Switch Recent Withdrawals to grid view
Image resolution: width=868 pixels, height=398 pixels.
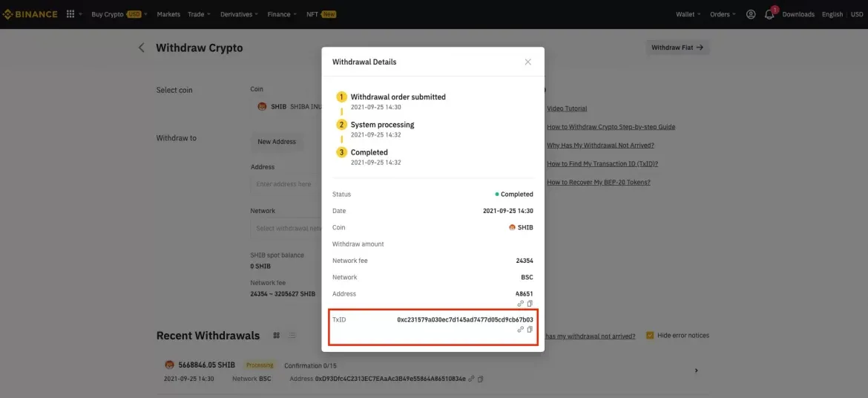point(276,336)
